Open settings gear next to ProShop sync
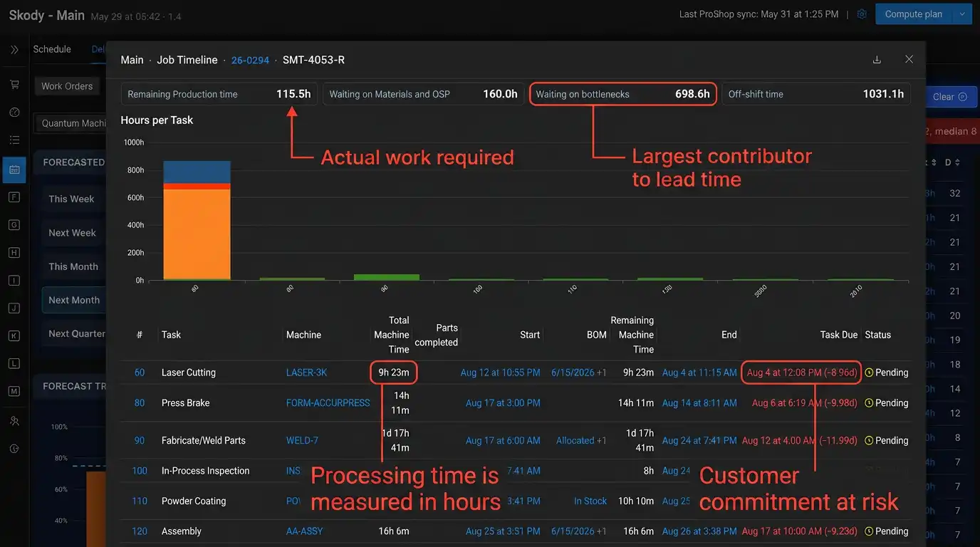This screenshot has height=547, width=980. click(x=862, y=14)
